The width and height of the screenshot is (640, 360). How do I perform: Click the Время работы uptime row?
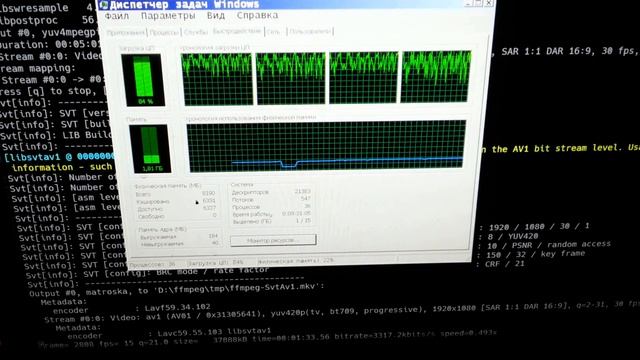[271, 214]
